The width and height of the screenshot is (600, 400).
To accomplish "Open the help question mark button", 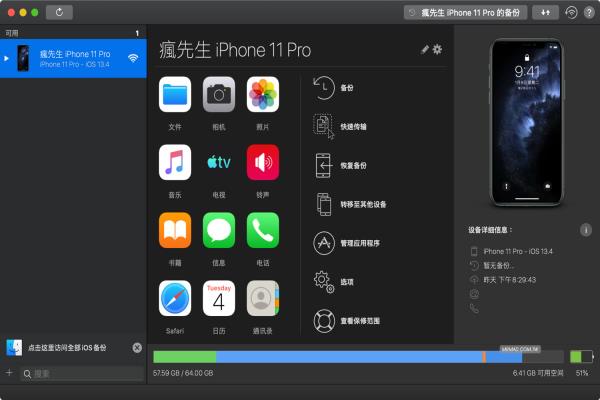I will [x=589, y=13].
